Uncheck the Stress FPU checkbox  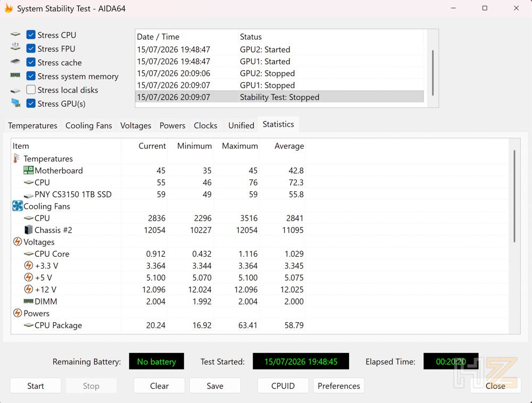tap(31, 48)
